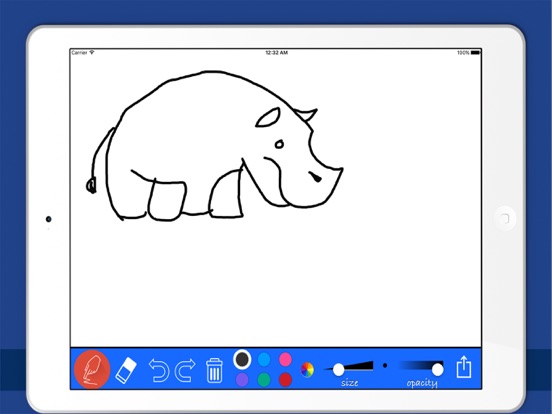Clear the canvas with the trash icon
Viewport: 552px width, 414px height.
click(x=214, y=370)
